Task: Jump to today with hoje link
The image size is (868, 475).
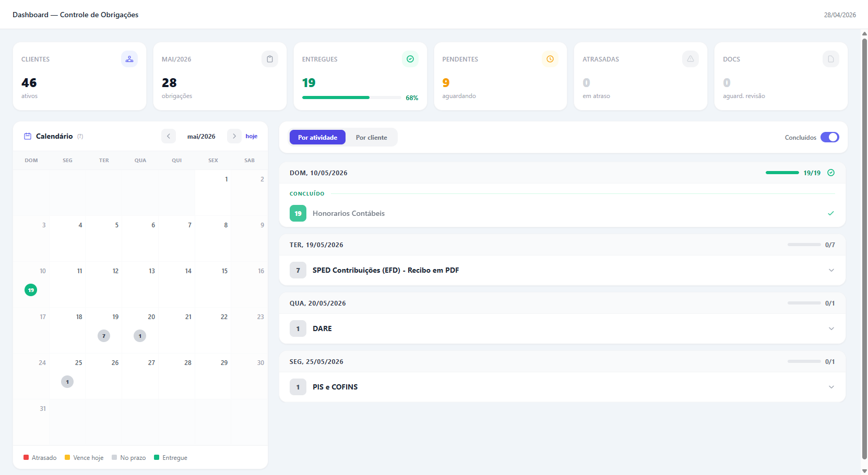Action: click(252, 136)
